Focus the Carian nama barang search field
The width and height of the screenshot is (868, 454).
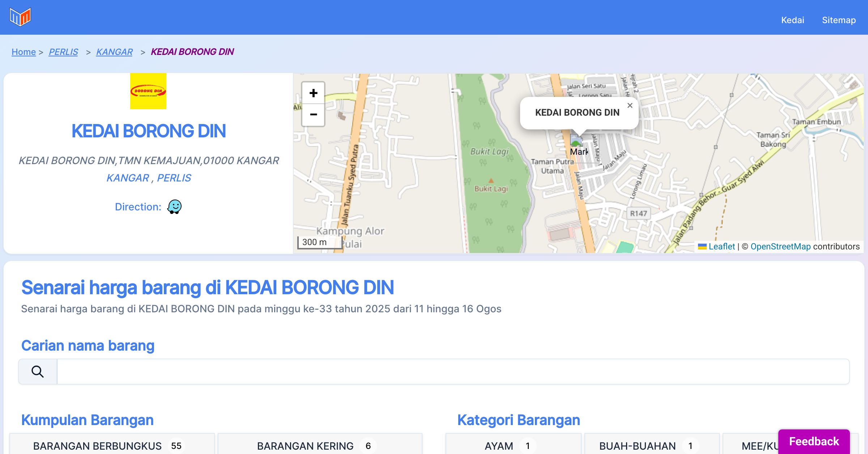pos(453,372)
